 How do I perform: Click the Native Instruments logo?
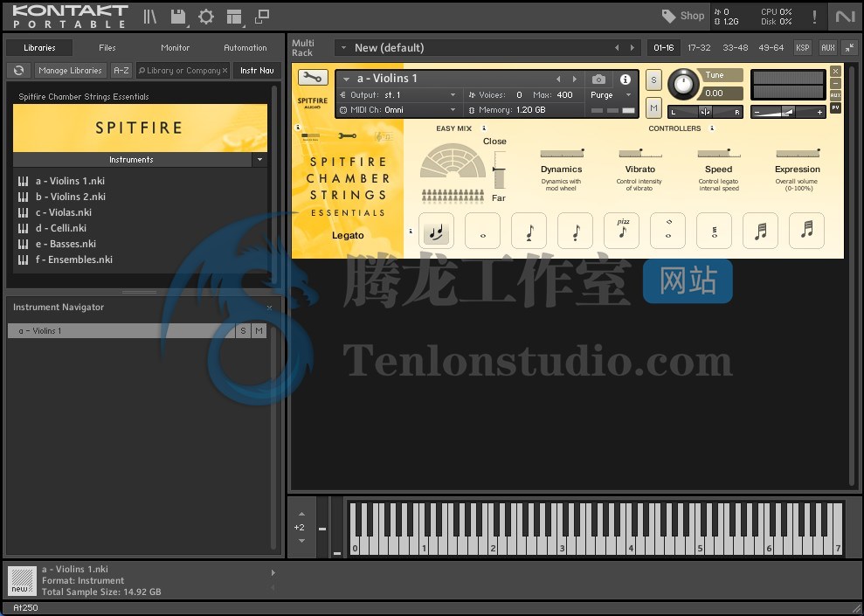click(845, 17)
